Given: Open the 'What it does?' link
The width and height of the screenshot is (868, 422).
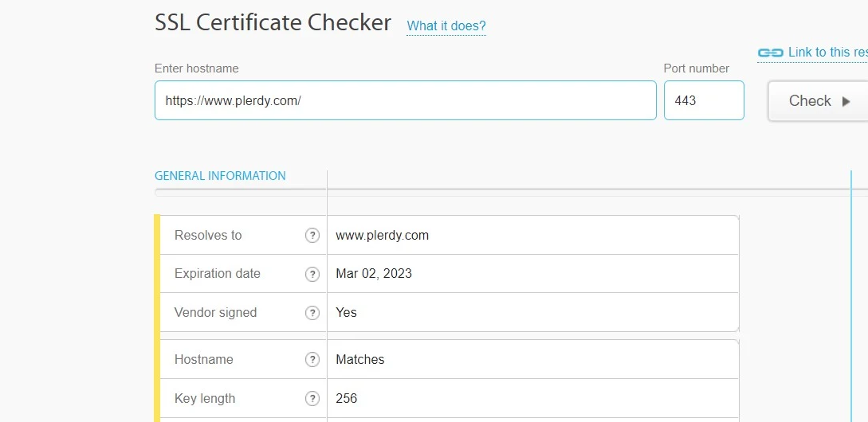Looking at the screenshot, I should (446, 26).
